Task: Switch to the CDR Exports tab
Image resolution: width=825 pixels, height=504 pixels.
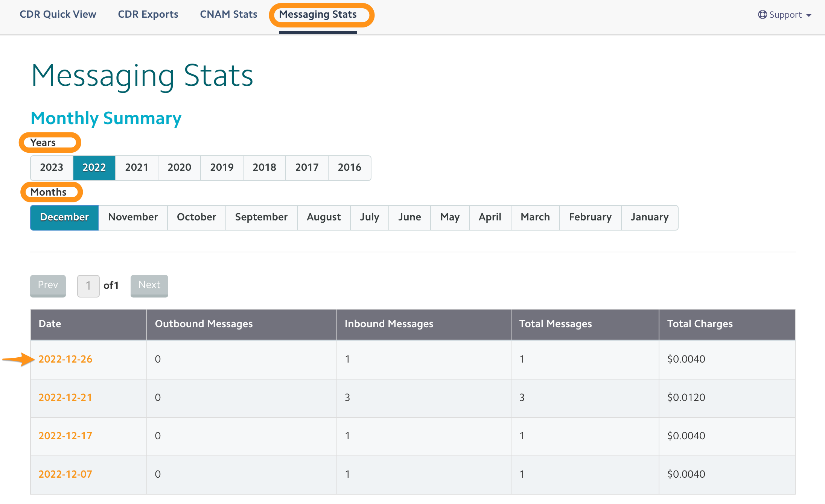Action: click(x=148, y=14)
